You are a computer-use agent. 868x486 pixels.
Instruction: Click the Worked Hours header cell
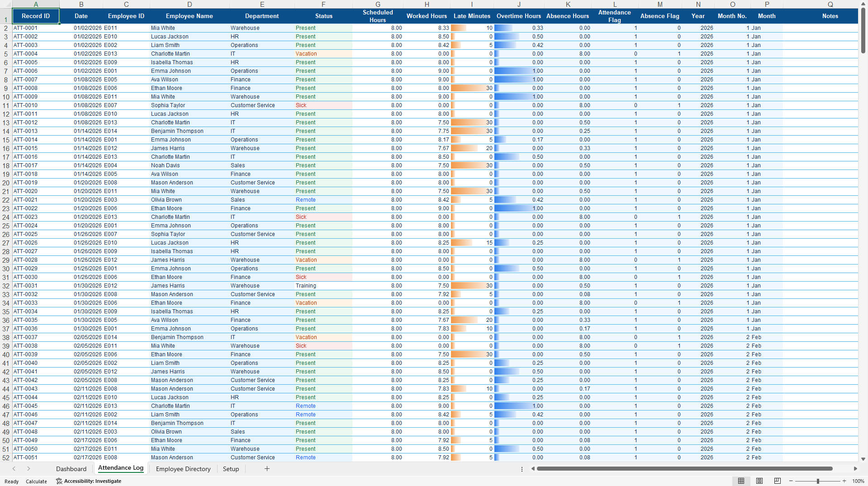427,16
